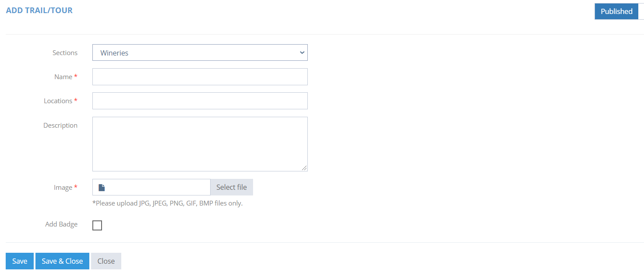Screen dimensions: 644x279
Task: Click the ADD TRAIL/TOUR heading
Action: (39, 10)
